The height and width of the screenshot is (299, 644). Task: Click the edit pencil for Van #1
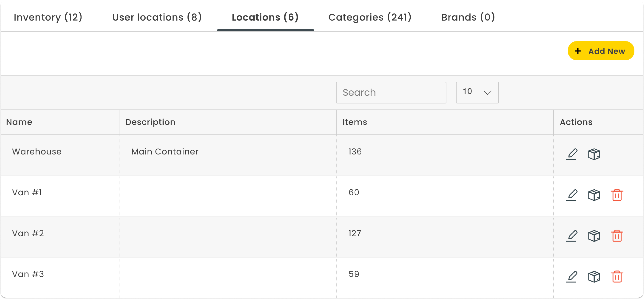(571, 195)
